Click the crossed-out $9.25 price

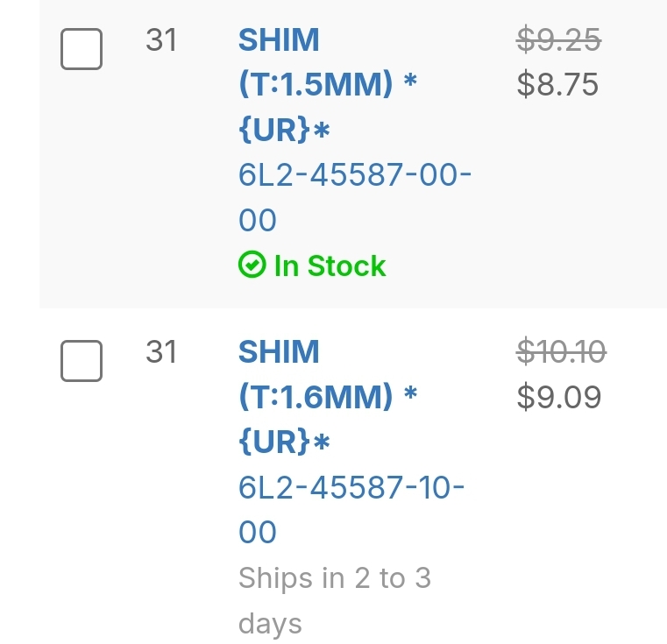pos(558,39)
